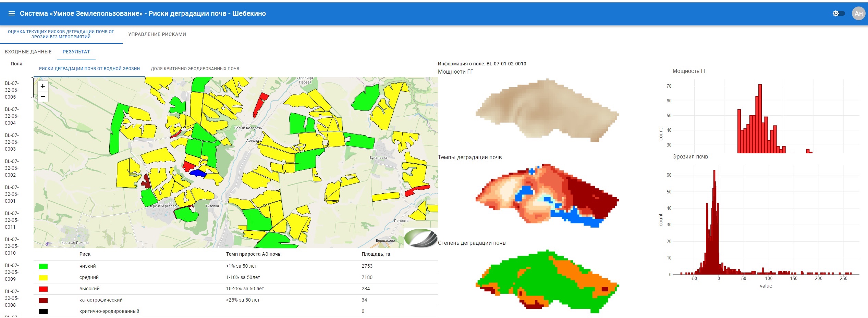
Task: Select field BL-07-32-05-0011 in list
Action: [x=12, y=220]
